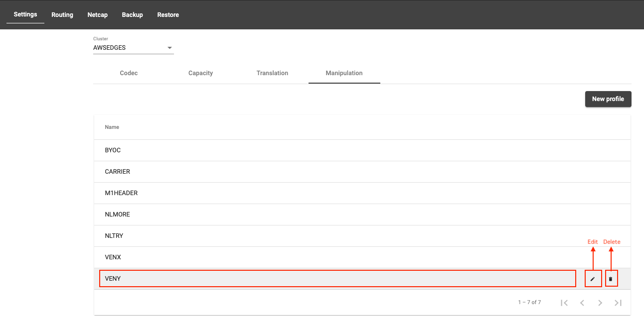Image resolution: width=644 pixels, height=328 pixels.
Task: Select the NLMORE profile row
Action: (362, 215)
